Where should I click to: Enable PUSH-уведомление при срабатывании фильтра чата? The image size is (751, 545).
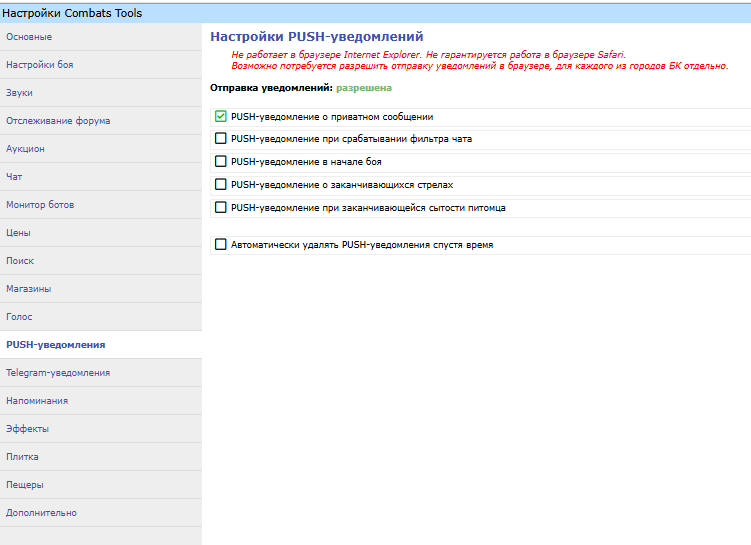point(221,139)
